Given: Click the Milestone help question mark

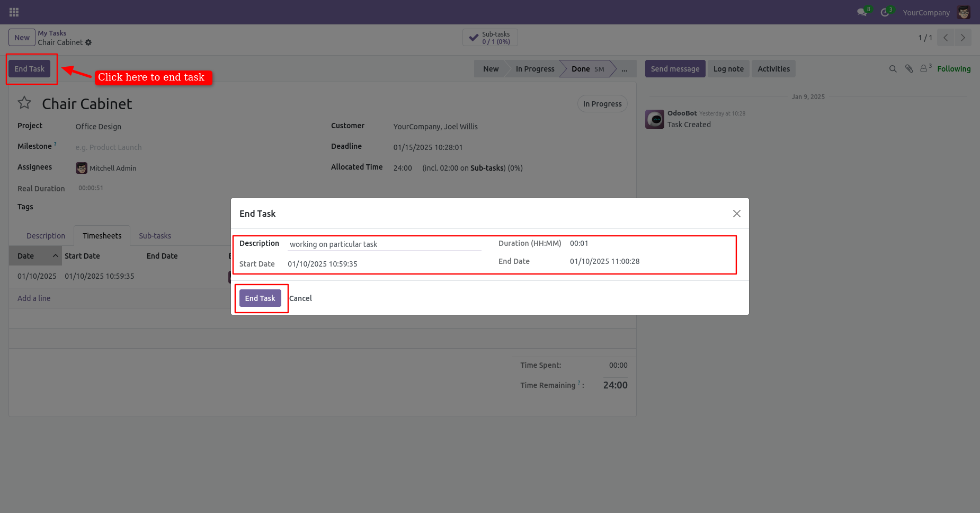Looking at the screenshot, I should (x=55, y=144).
